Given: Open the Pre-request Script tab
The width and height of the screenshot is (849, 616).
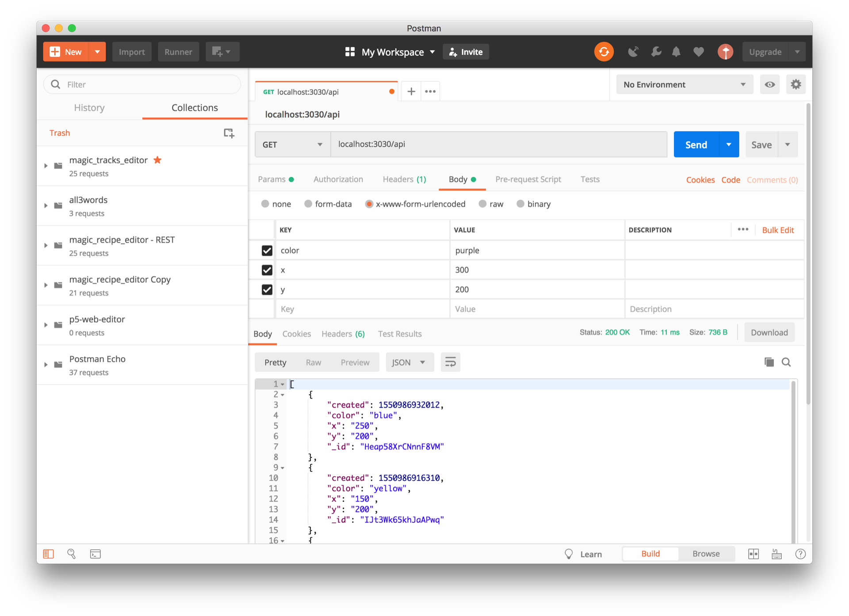Looking at the screenshot, I should (x=528, y=179).
